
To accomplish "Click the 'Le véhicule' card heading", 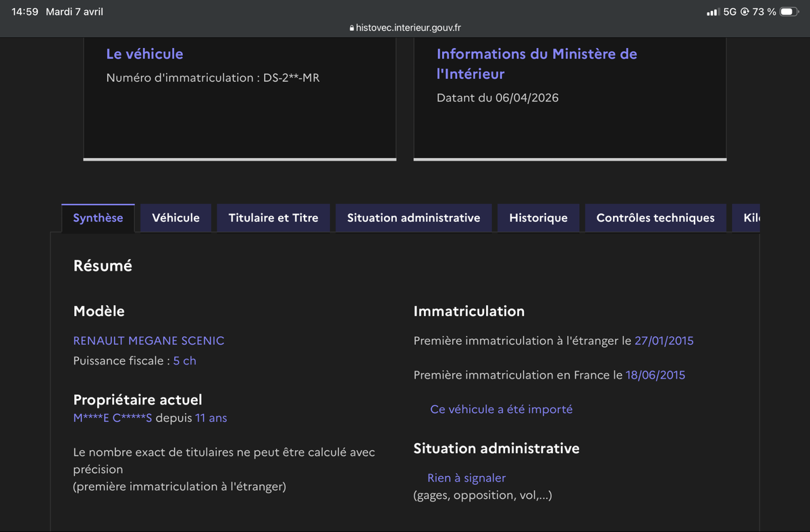I will (144, 54).
